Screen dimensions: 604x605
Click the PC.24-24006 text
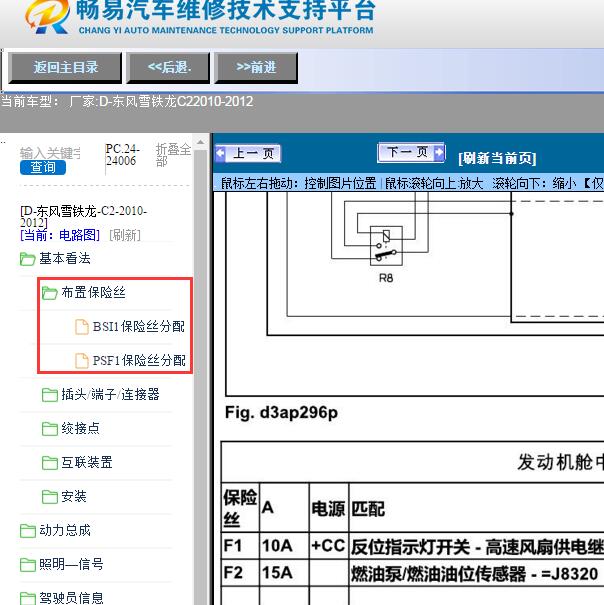[x=122, y=155]
